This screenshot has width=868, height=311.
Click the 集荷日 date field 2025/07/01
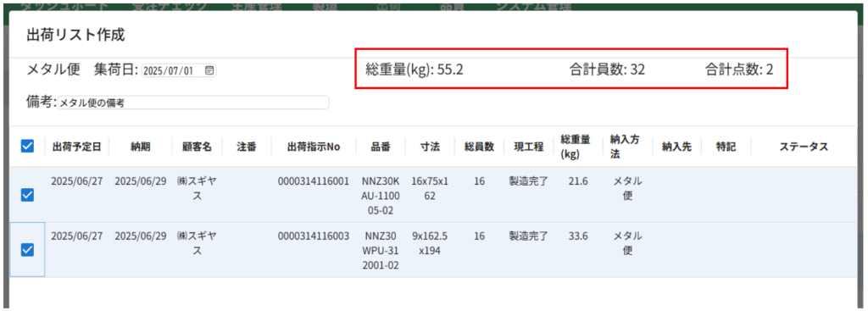pyautogui.click(x=180, y=70)
